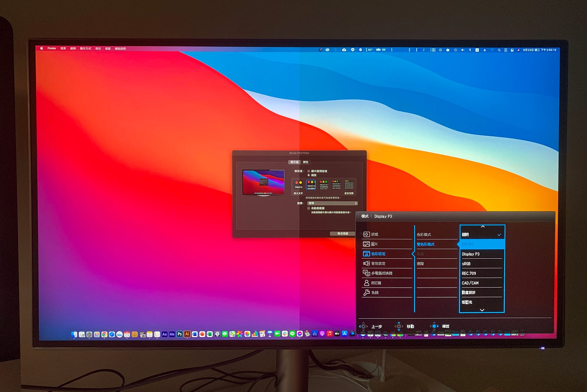Choose 低藍光 low blue light mode
The image size is (587, 392).
[482, 302]
